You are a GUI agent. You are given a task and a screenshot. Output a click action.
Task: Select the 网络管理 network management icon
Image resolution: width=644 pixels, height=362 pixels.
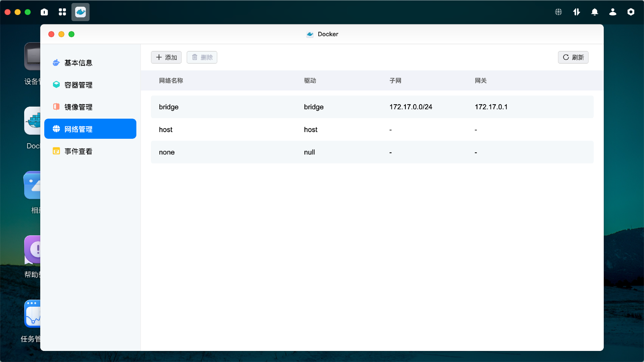[56, 129]
